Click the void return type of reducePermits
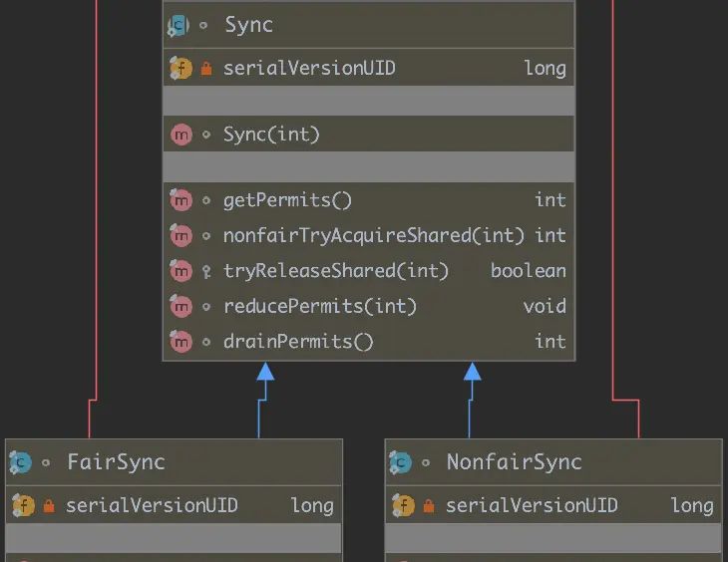 click(545, 306)
